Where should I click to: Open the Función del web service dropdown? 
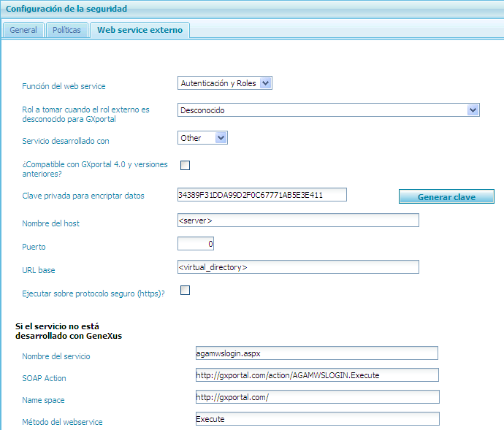224,83
